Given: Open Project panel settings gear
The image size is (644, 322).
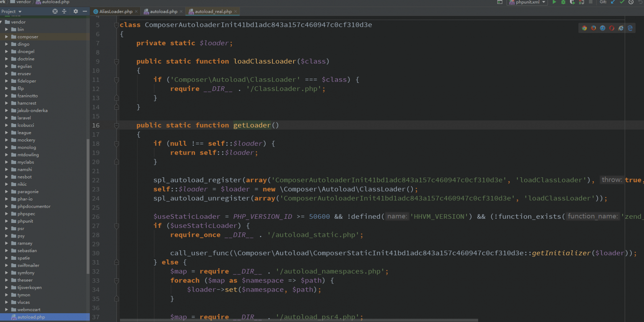Looking at the screenshot, I should click(x=76, y=12).
